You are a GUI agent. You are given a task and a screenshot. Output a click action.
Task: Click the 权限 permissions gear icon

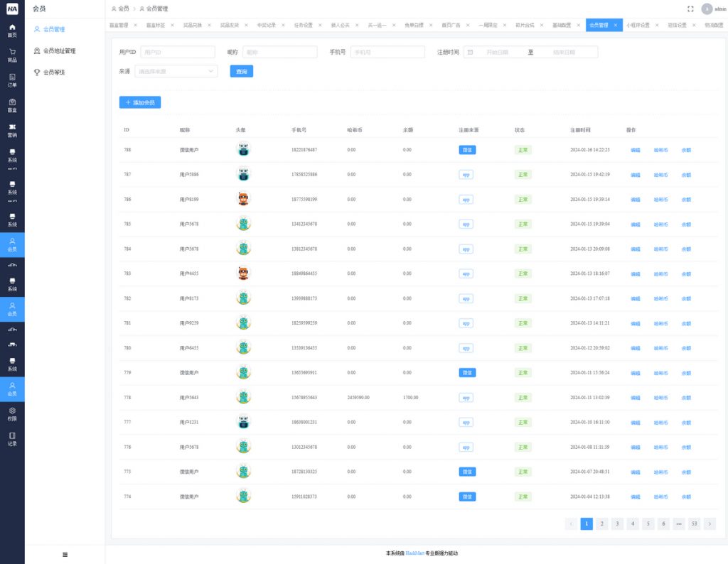pos(12,413)
